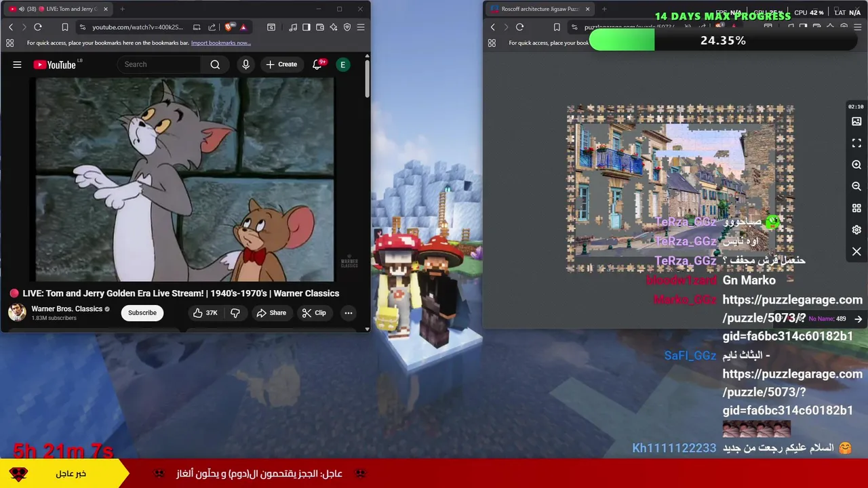Close the puzzle with the X icon
This screenshot has width=868, height=488.
856,251
